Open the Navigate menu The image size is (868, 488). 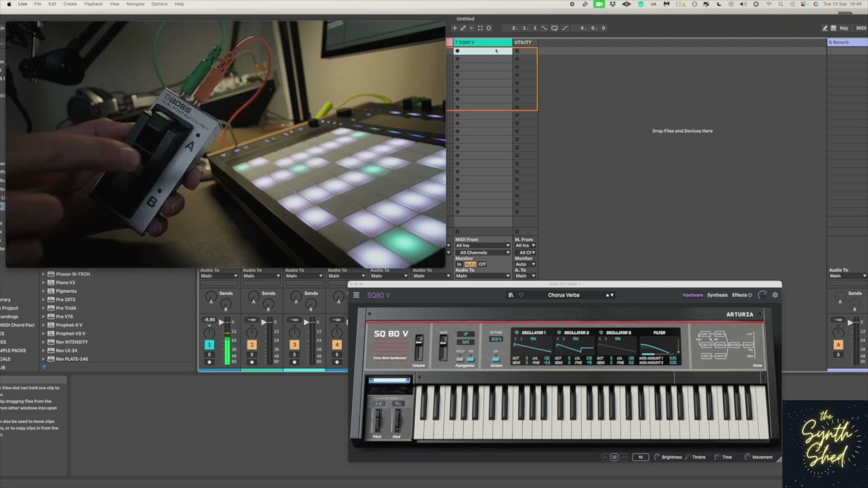tap(135, 4)
